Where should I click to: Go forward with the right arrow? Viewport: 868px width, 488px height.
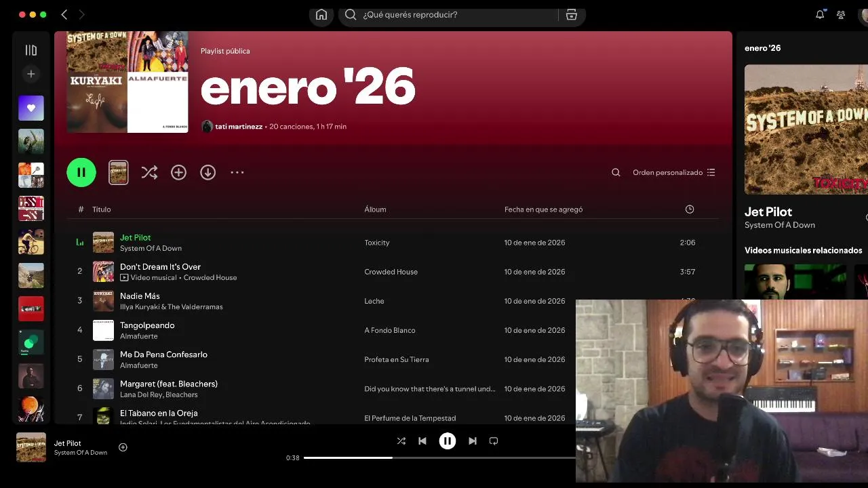[x=82, y=14]
